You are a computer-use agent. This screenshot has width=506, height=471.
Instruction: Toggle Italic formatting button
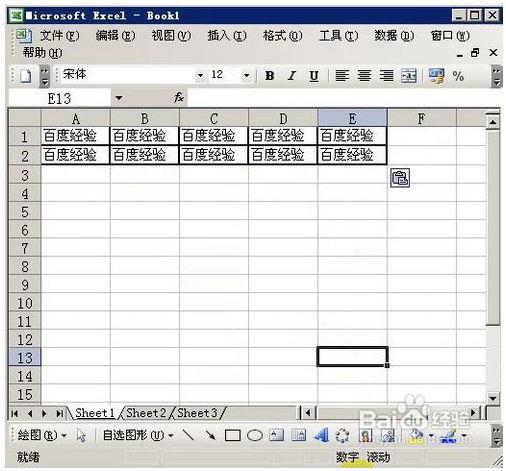coord(292,76)
